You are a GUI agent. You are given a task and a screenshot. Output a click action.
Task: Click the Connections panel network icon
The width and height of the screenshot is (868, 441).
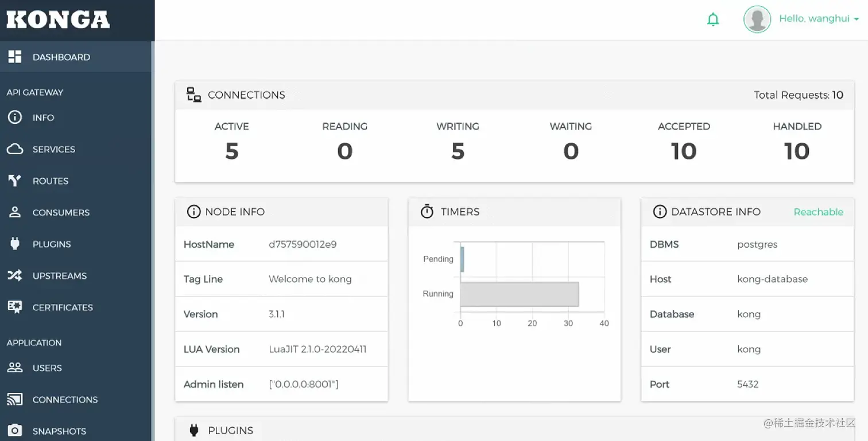pos(194,95)
